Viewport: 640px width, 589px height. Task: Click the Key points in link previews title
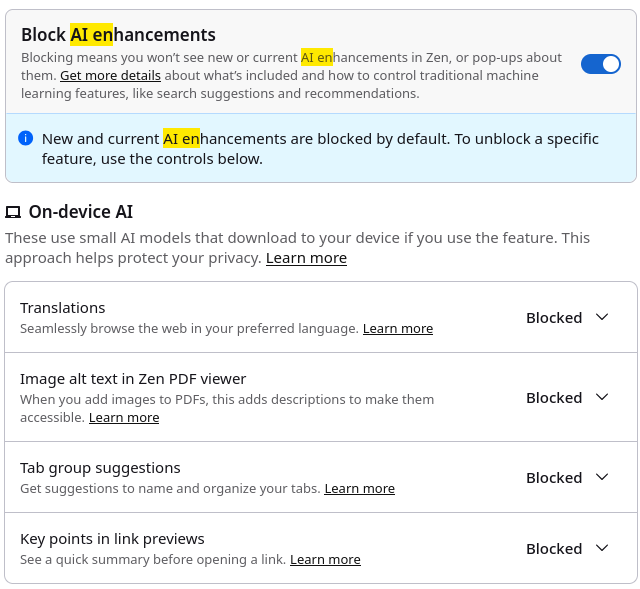pos(112,539)
